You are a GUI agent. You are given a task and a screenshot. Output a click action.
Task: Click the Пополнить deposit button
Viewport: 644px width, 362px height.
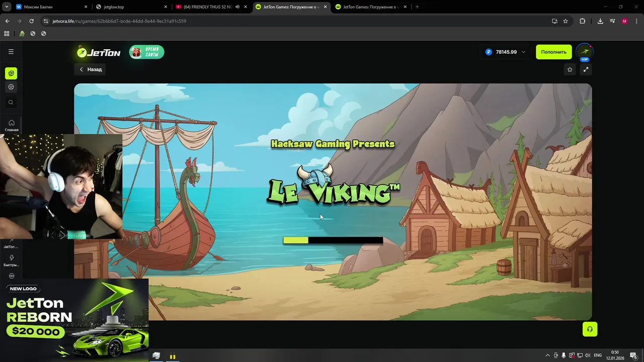click(554, 52)
